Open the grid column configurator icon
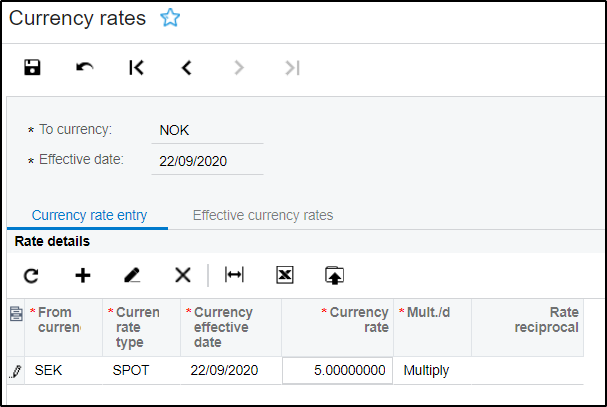 (x=15, y=314)
